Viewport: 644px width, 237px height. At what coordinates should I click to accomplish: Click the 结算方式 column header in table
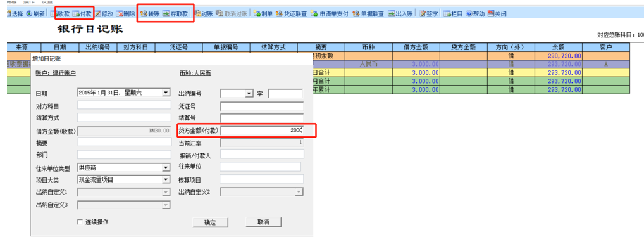(x=273, y=48)
